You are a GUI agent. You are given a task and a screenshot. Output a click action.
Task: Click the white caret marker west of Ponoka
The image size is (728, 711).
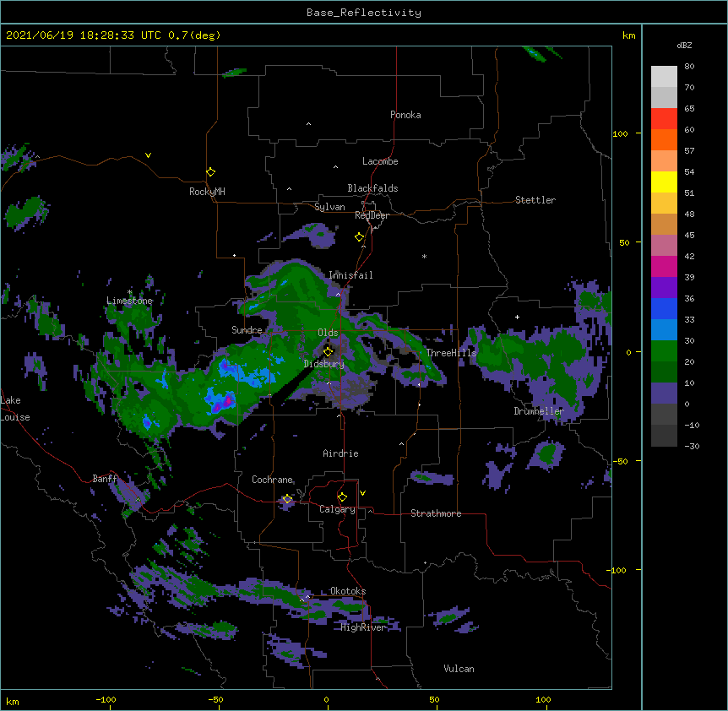pyautogui.click(x=308, y=124)
